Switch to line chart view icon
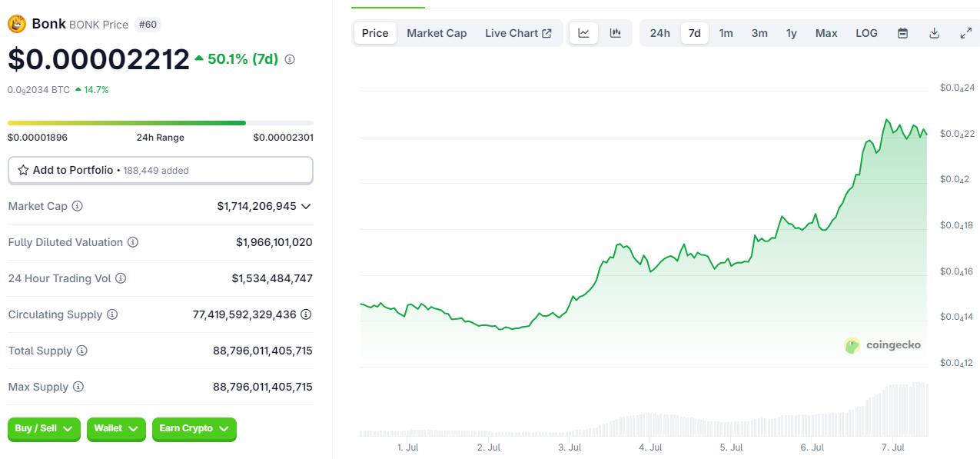The image size is (980, 459). tap(583, 33)
